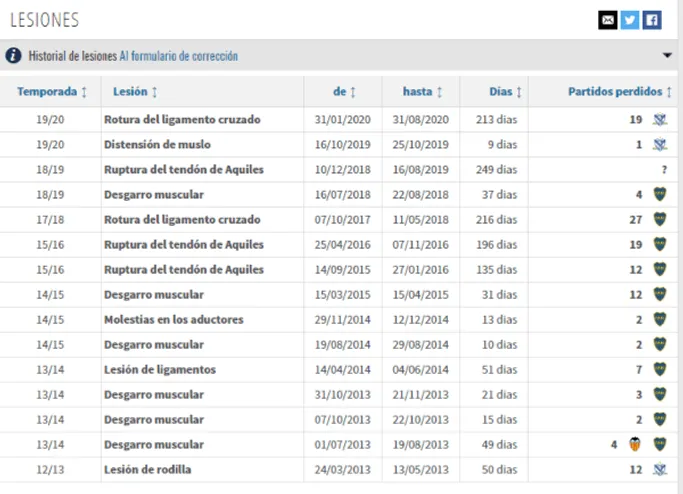Click club crest in 14/04/2014 Lesión de ligamentos row

pyautogui.click(x=658, y=369)
